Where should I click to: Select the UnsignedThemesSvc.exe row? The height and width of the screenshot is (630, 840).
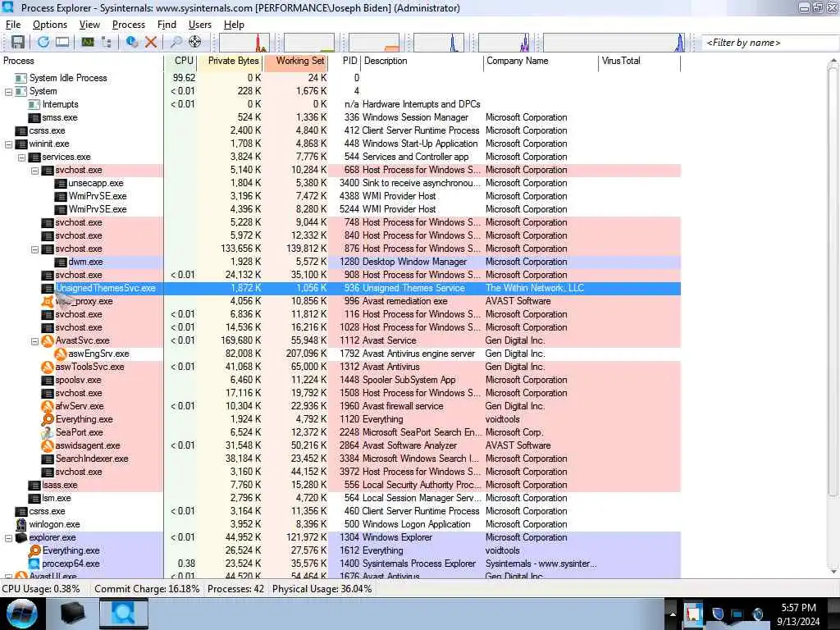click(x=340, y=288)
